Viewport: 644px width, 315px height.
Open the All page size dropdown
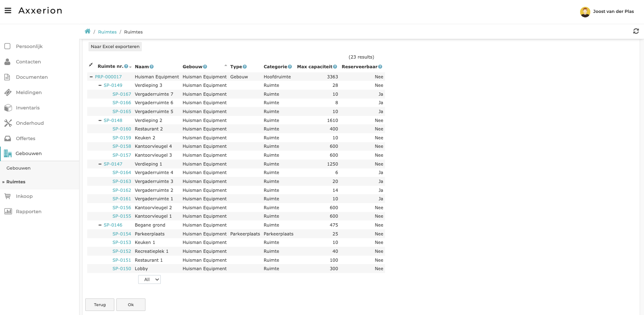[149, 279]
